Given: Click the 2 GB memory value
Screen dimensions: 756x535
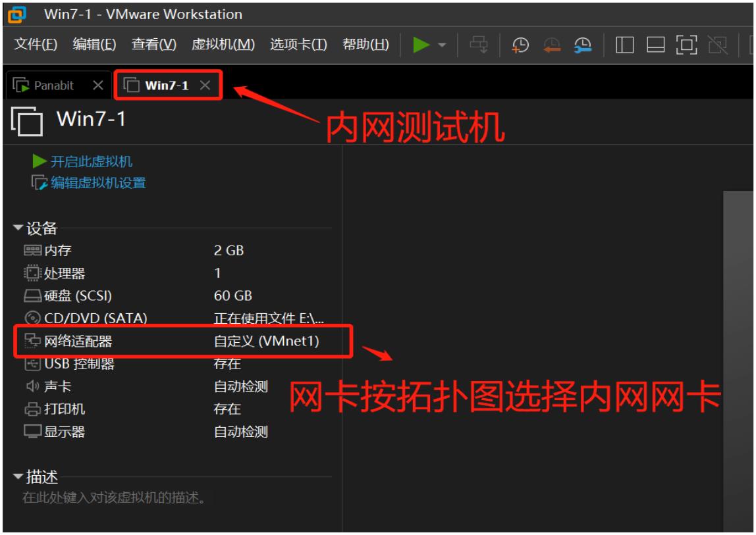Looking at the screenshot, I should click(x=229, y=251).
